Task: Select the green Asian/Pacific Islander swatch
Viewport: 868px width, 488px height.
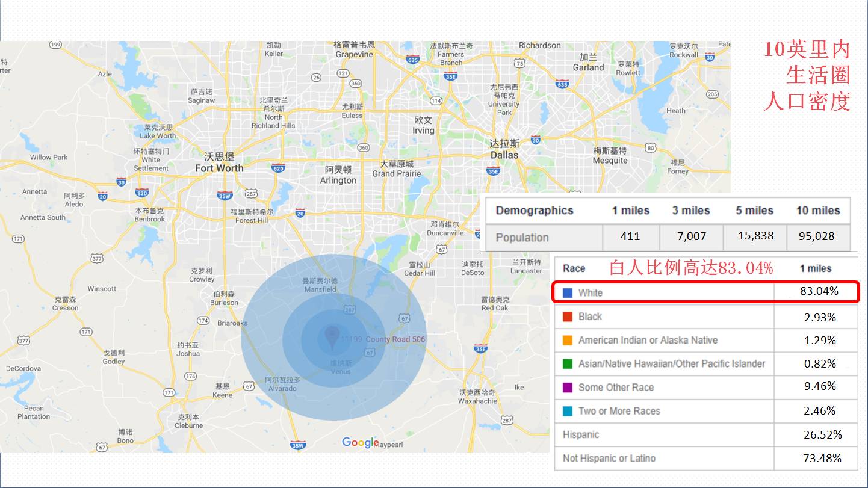Action: pos(567,364)
